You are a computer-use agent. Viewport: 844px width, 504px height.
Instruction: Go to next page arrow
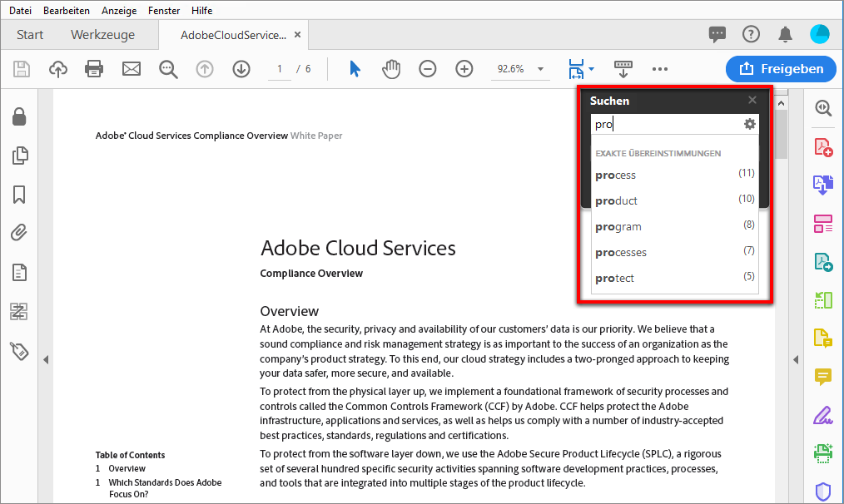(241, 69)
